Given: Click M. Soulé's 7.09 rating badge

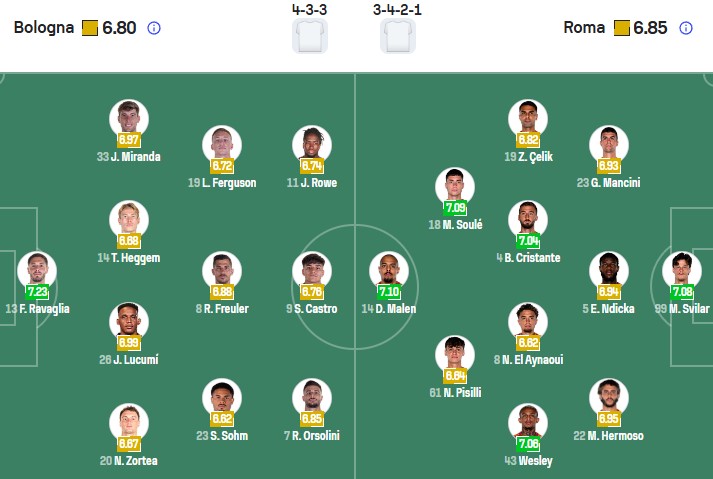Looking at the screenshot, I should click(455, 208).
